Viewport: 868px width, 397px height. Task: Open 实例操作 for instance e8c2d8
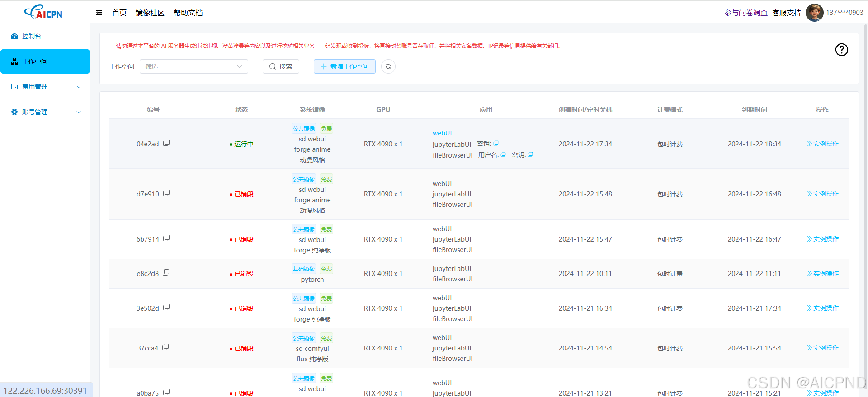point(823,273)
